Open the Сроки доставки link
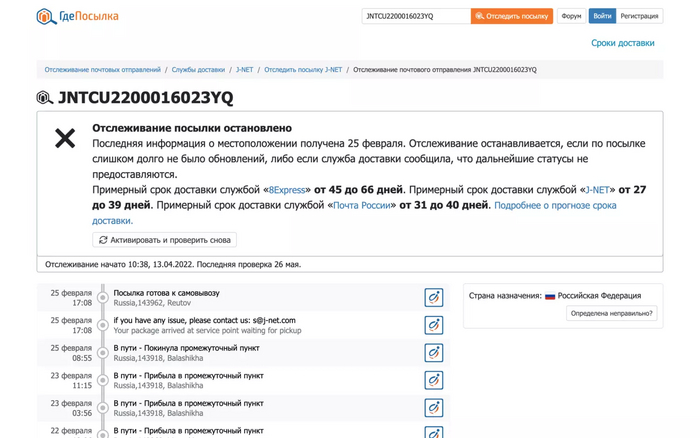700x438 pixels. click(x=622, y=43)
